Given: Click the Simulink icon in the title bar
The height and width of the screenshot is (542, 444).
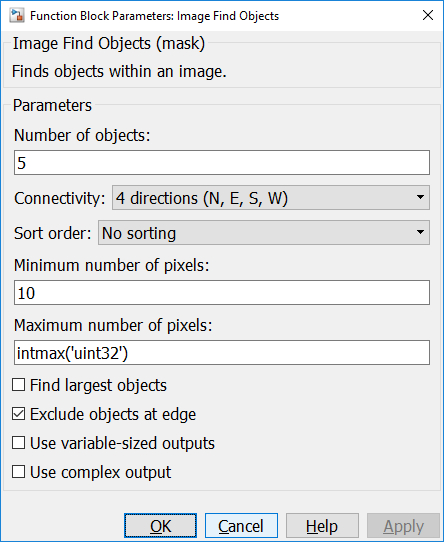Looking at the screenshot, I should [x=17, y=16].
